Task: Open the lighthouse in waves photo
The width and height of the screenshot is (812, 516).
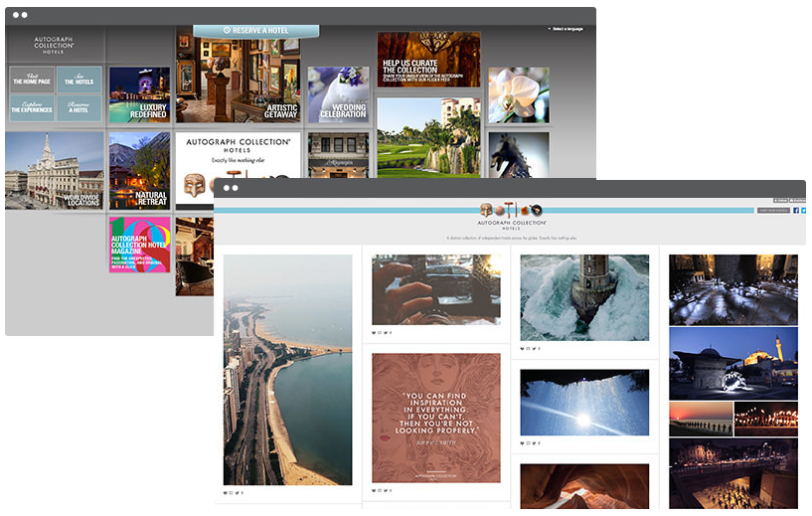Action: [584, 297]
